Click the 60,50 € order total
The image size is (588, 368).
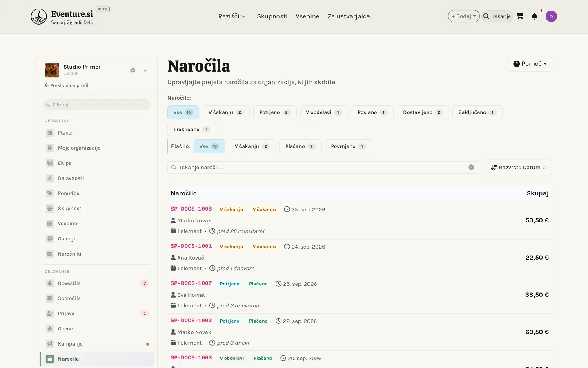pyautogui.click(x=537, y=332)
